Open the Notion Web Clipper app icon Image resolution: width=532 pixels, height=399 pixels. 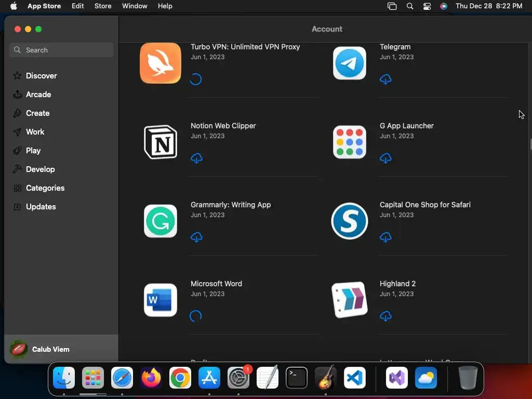[x=161, y=142]
